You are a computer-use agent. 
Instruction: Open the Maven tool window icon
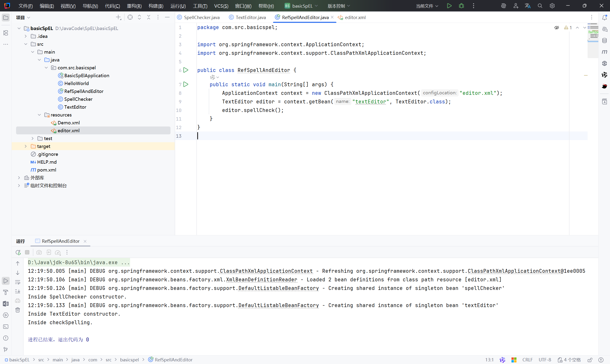point(604,52)
